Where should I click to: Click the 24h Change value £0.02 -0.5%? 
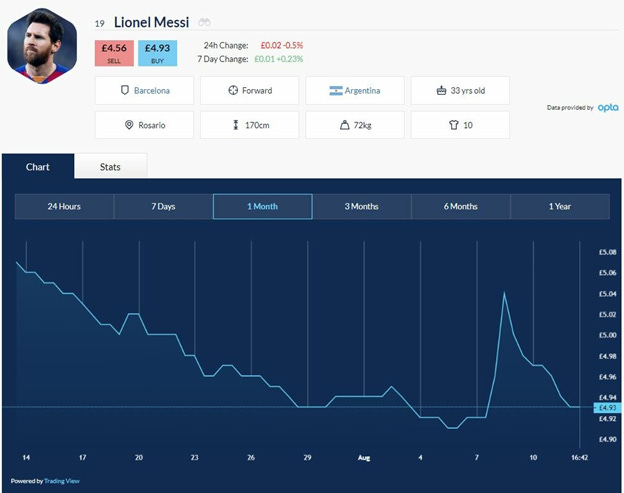tap(282, 45)
